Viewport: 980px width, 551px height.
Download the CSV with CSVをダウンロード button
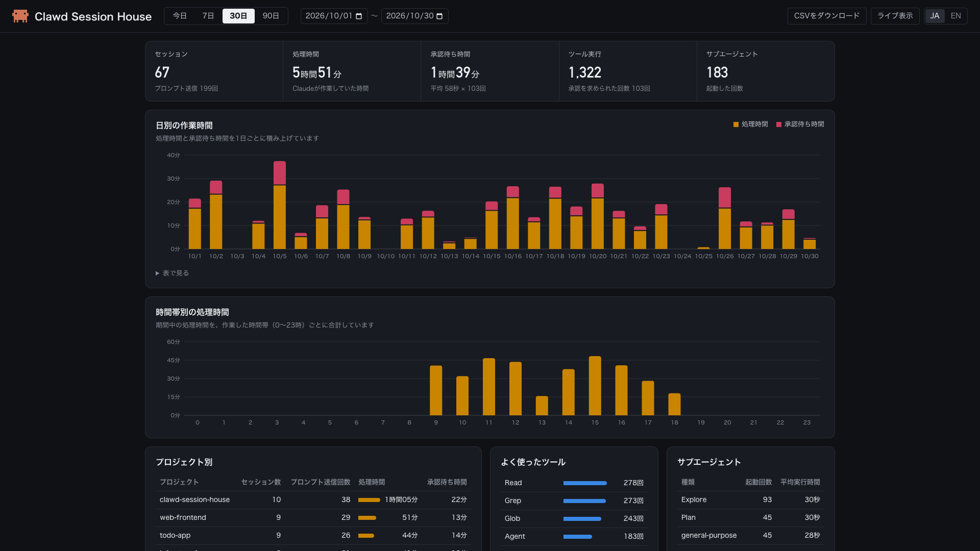tap(827, 16)
